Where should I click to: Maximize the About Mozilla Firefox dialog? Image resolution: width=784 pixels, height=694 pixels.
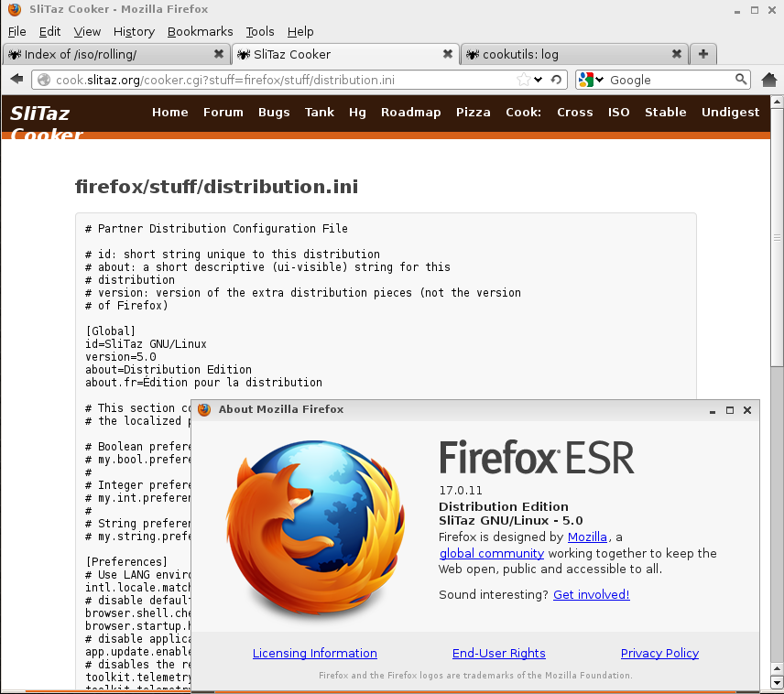coord(729,410)
